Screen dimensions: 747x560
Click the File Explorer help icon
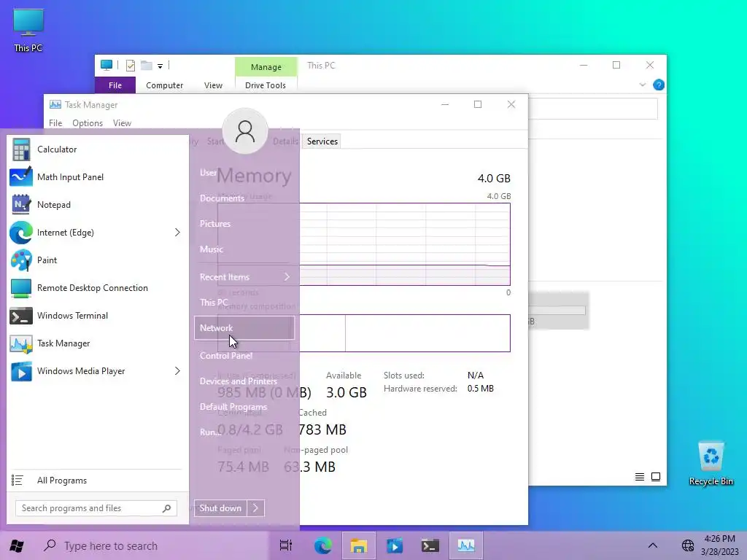click(659, 85)
